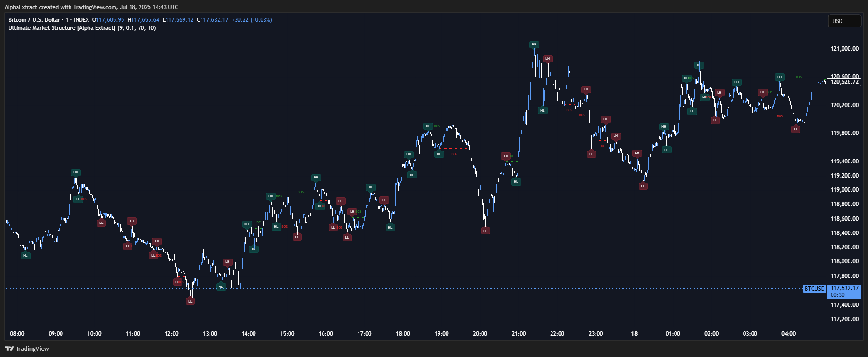Image resolution: width=868 pixels, height=357 pixels.
Task: Click the 12:00 time axis label
Action: (x=171, y=334)
